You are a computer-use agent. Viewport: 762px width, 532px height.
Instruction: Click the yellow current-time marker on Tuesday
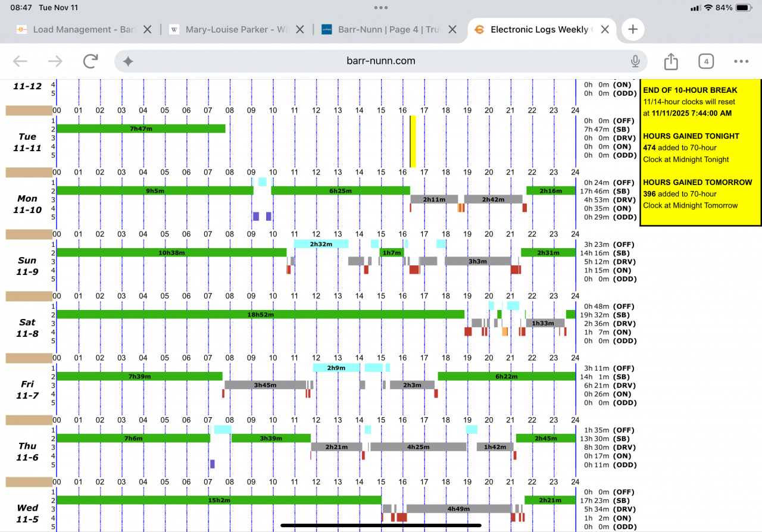[413, 142]
